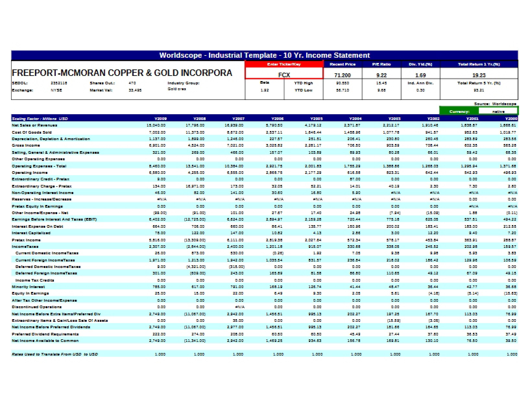Select the 'Worldscope - Industrial Template' title banner
532x412 pixels.
click(264, 55)
